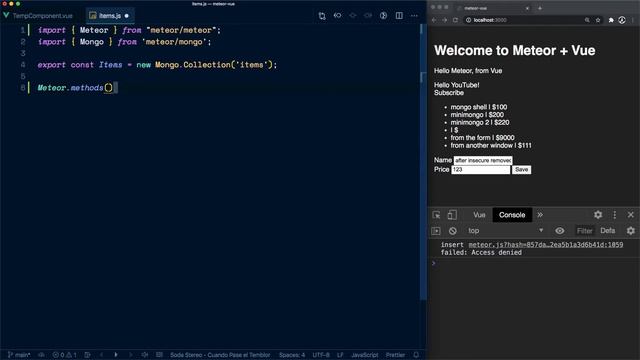Screen dimensions: 640x360
Task: Open the default log levels dropdown
Action: pos(608,231)
